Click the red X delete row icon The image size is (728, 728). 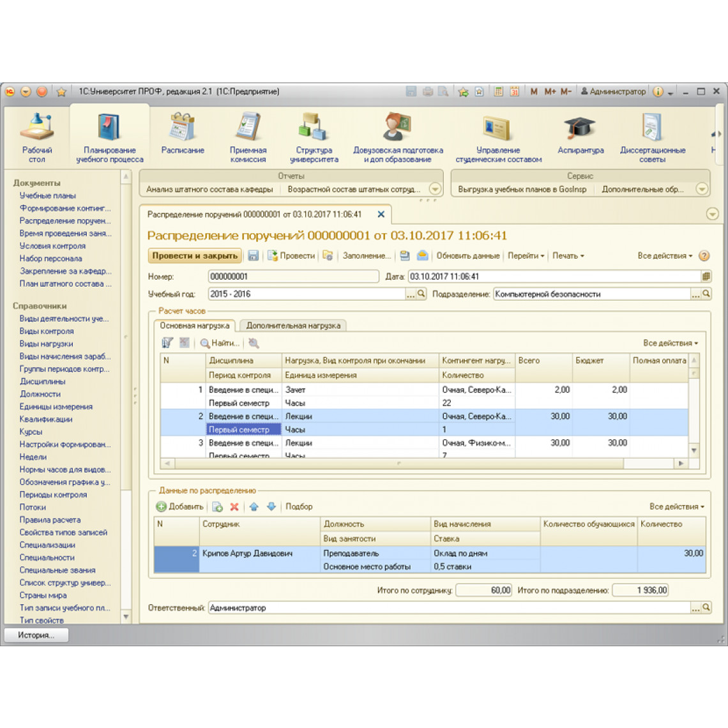pos(234,506)
